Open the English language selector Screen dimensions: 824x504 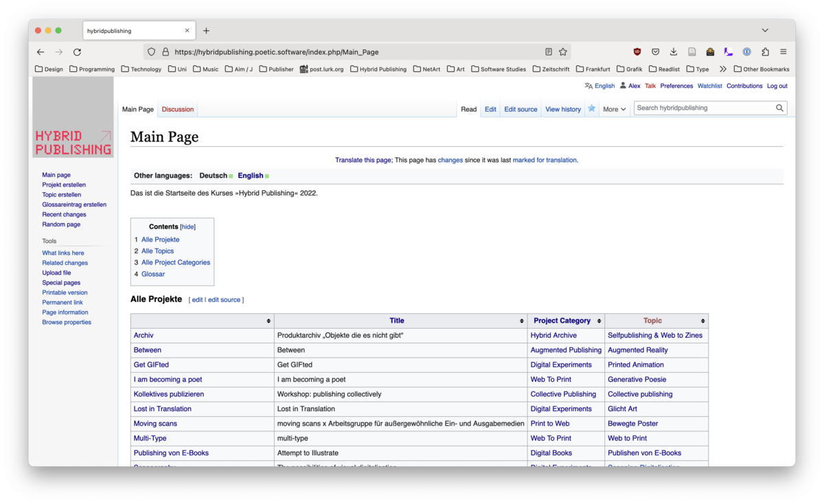tap(599, 86)
